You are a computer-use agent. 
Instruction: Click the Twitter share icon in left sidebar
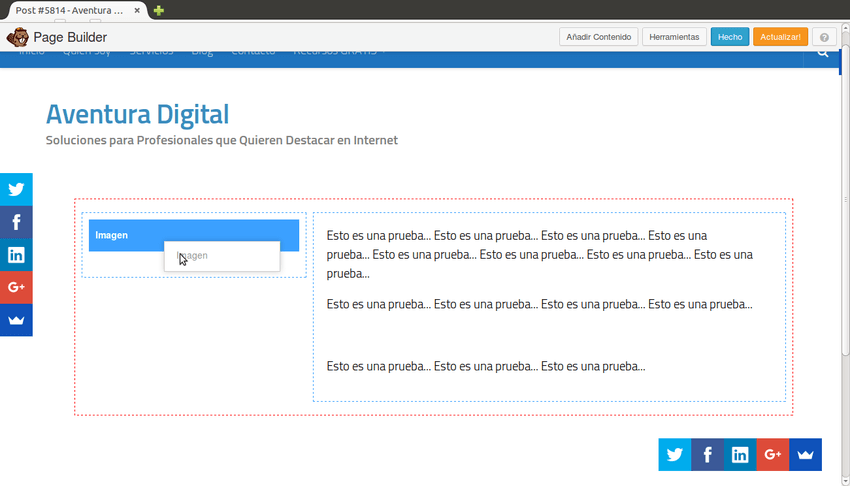tap(16, 189)
